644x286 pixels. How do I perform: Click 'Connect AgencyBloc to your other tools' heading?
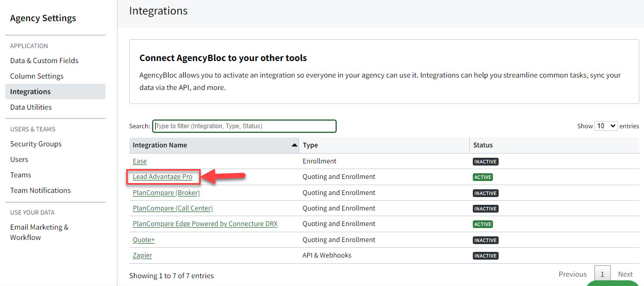click(223, 58)
